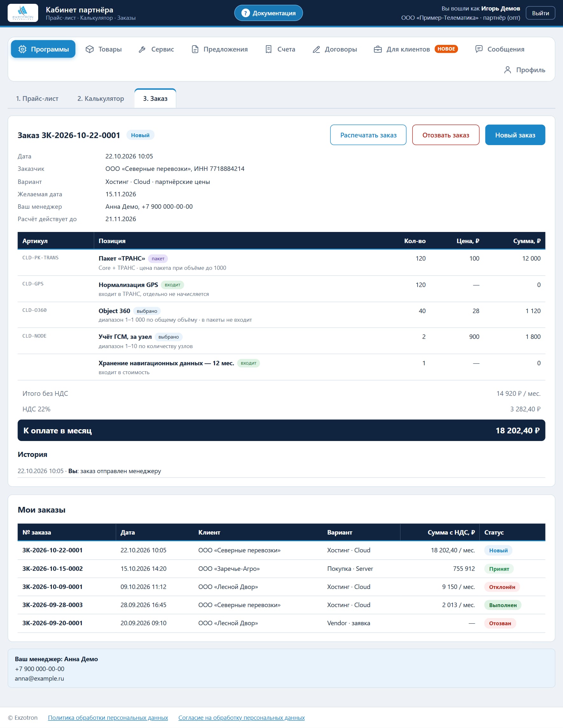The image size is (563, 728).
Task: Switch to the 2. Калькулятор tab
Action: (101, 99)
